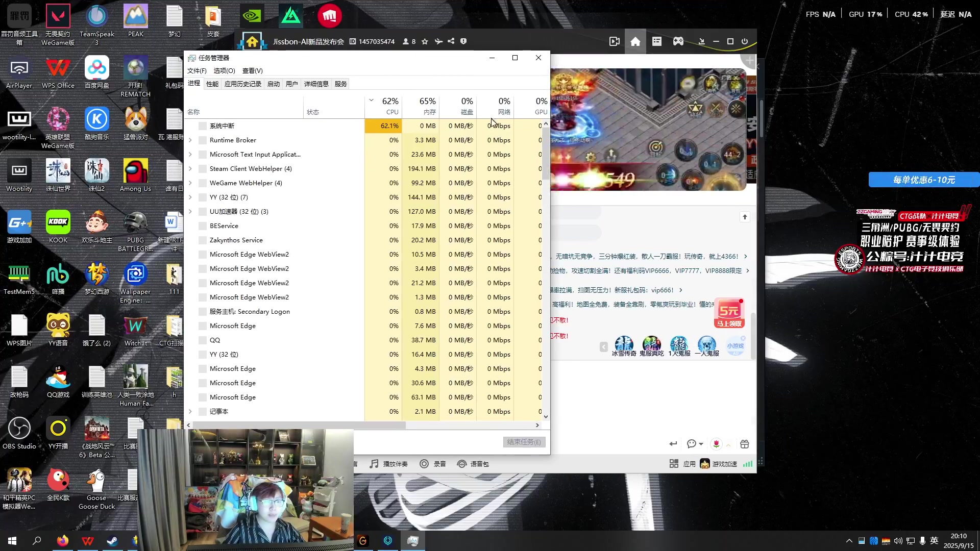
Task: Click the Steam icon in taskbar
Action: pyautogui.click(x=112, y=541)
